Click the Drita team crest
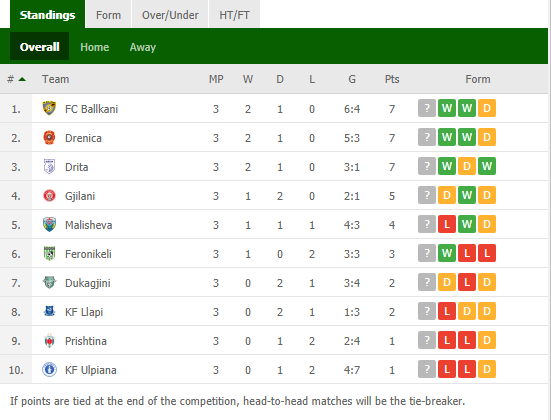551x420 pixels. 49,167
